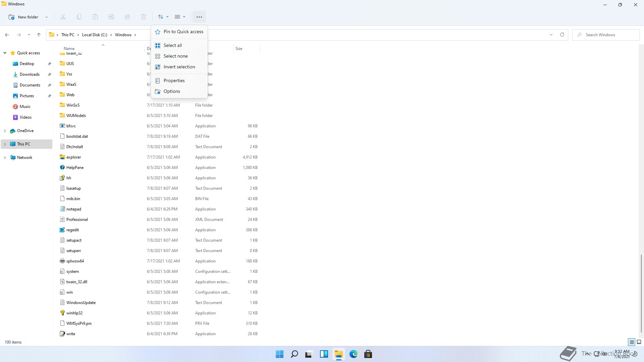The width and height of the screenshot is (644, 362).
Task: Open Microsoft Edge from taskbar
Action: 353,354
